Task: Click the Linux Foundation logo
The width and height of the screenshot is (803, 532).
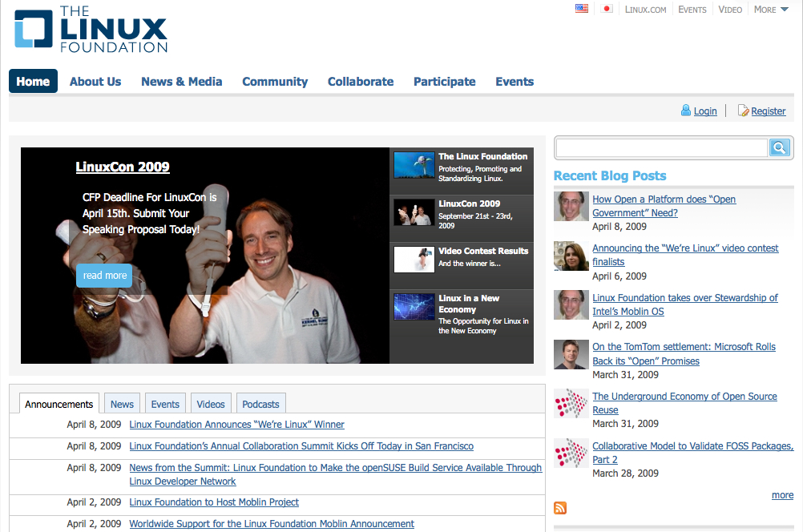Action: click(90, 30)
